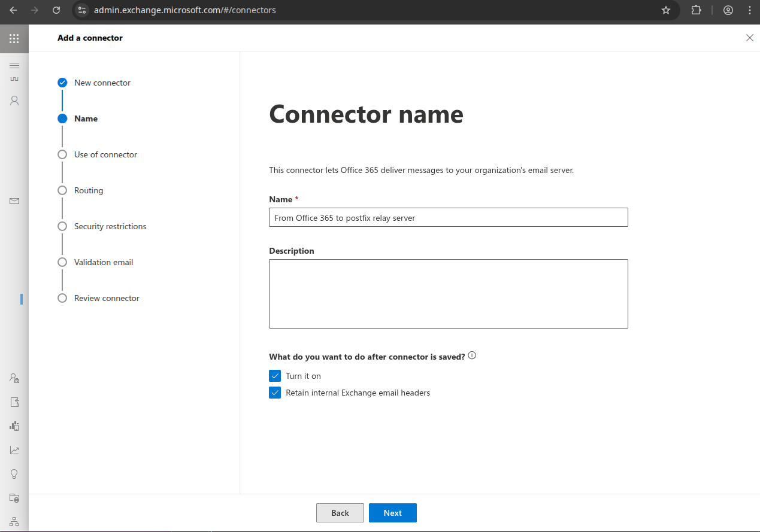Open Migration document icon in sidebar
Viewport: 760px width, 532px height.
coord(14,402)
